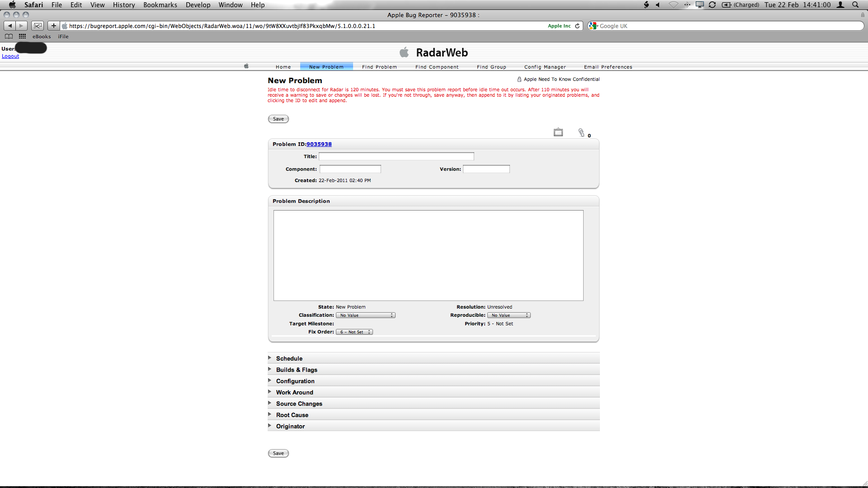Click the Logout link

tap(10, 56)
